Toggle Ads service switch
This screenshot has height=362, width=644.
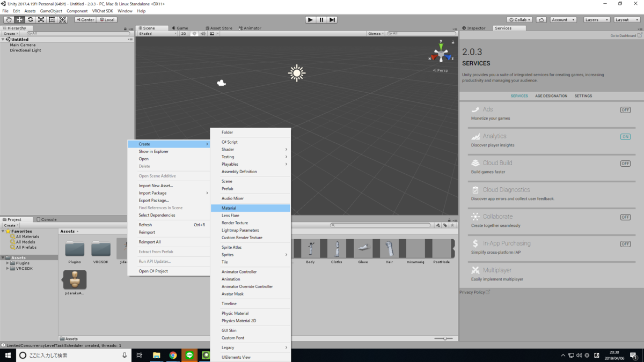625,110
